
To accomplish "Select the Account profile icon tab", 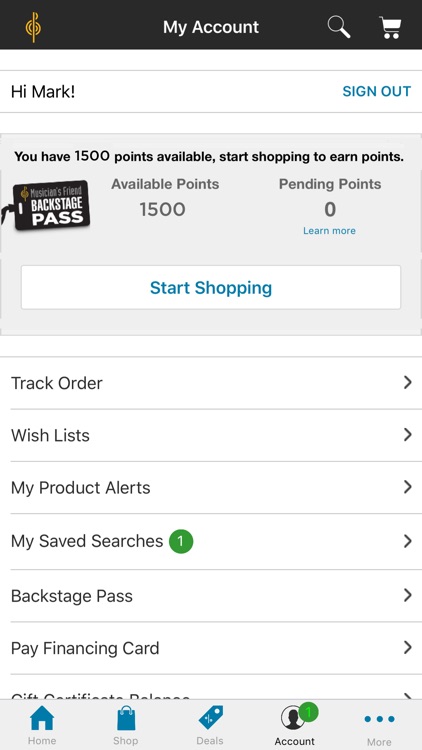I will click(294, 717).
